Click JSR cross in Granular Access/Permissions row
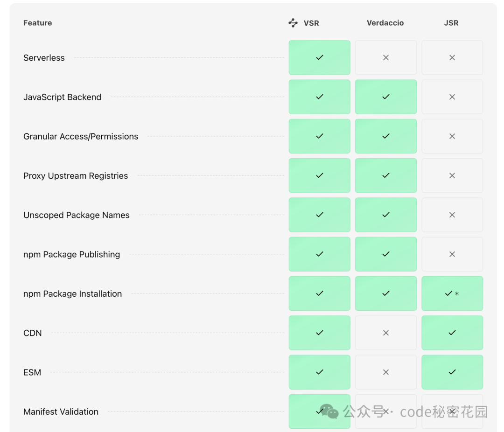The height and width of the screenshot is (432, 504). pos(452,136)
